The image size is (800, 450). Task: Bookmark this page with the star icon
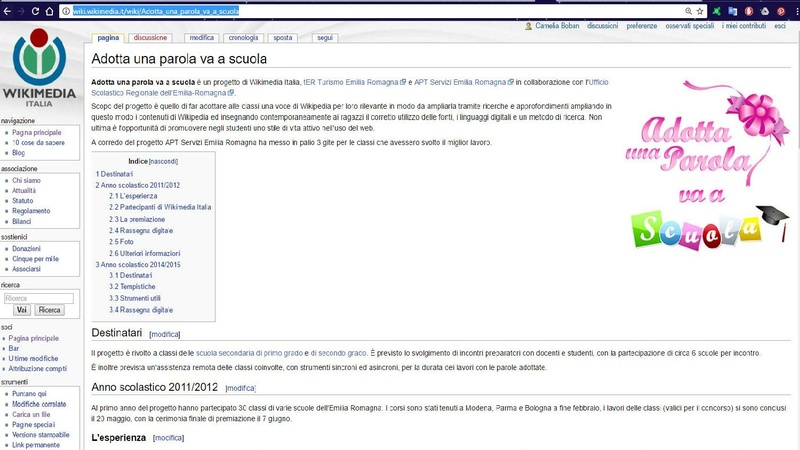pyautogui.click(x=700, y=11)
